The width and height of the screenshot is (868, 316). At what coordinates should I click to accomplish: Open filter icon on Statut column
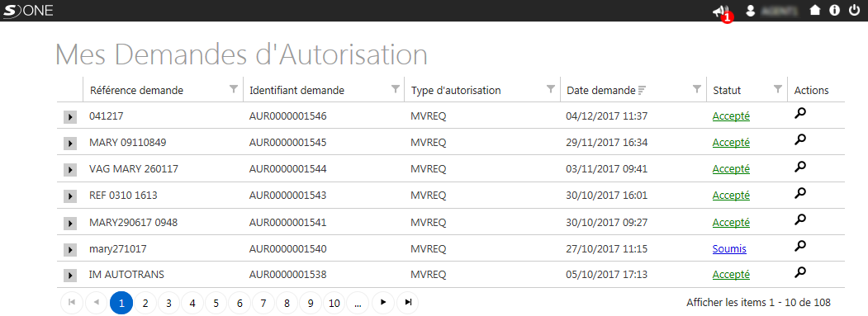point(778,88)
